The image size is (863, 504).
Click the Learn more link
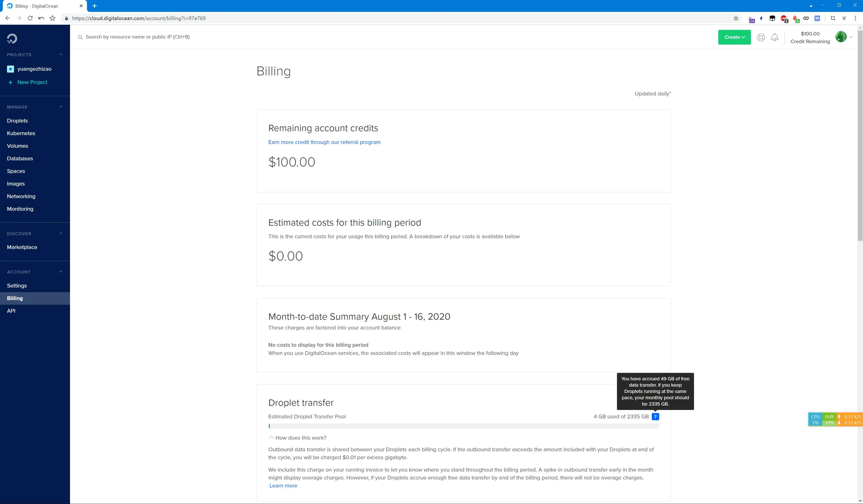tap(283, 486)
